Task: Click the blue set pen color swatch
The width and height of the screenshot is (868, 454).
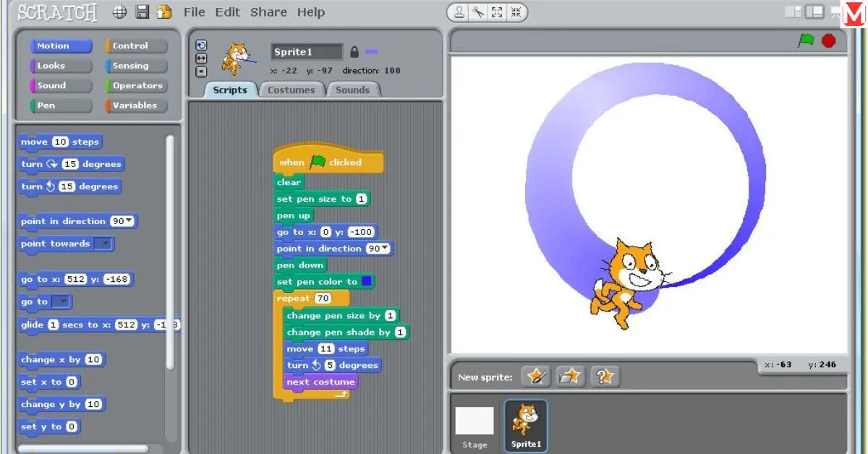Action: (367, 281)
